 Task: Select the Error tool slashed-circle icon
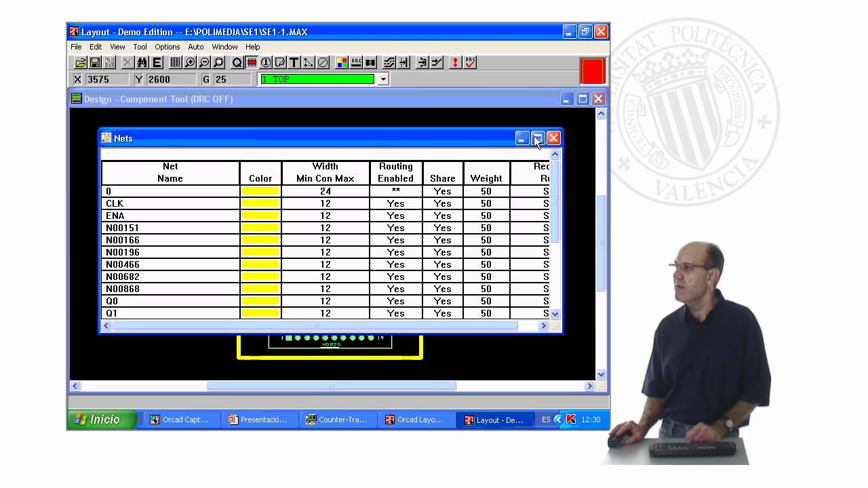point(323,62)
